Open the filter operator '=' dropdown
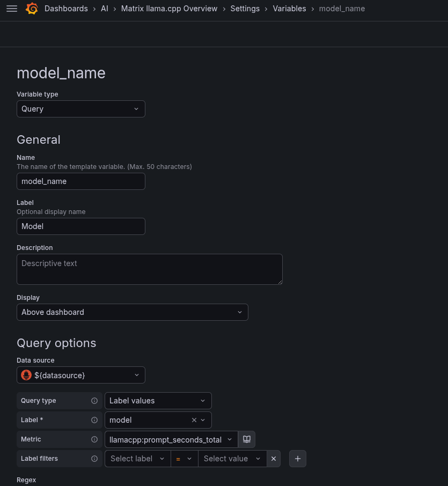Screen dimensions: 448x486 click(x=185, y=459)
